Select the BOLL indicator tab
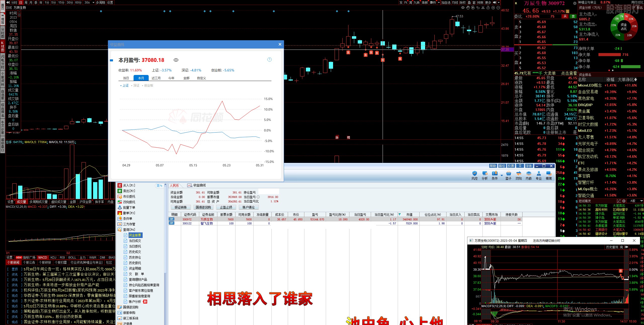The width and height of the screenshot is (644, 325). [x=72, y=257]
